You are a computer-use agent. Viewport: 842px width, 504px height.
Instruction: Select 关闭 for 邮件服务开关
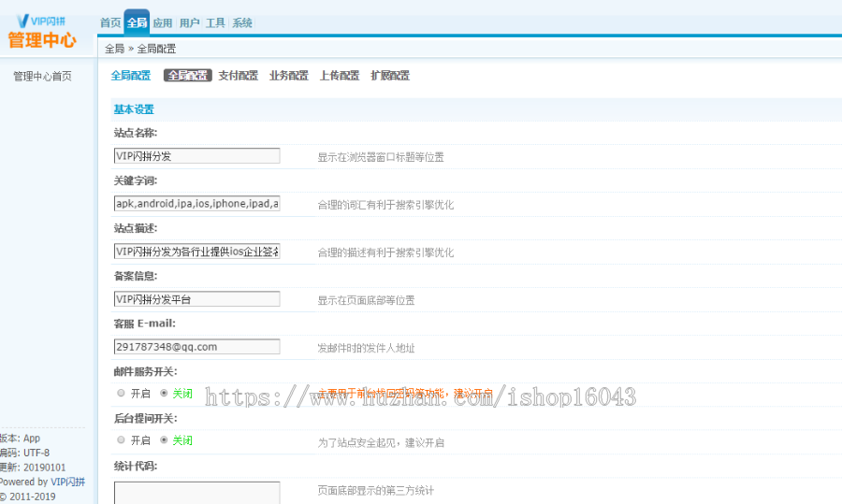coord(165,394)
